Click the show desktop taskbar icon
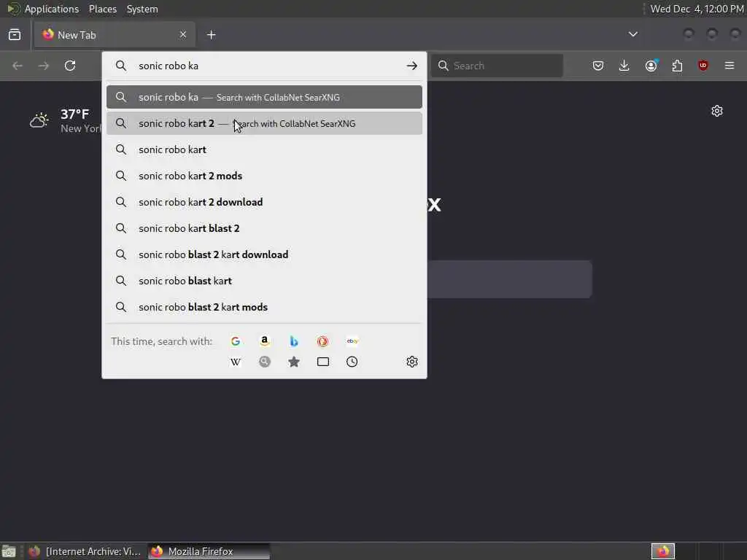 (9, 551)
